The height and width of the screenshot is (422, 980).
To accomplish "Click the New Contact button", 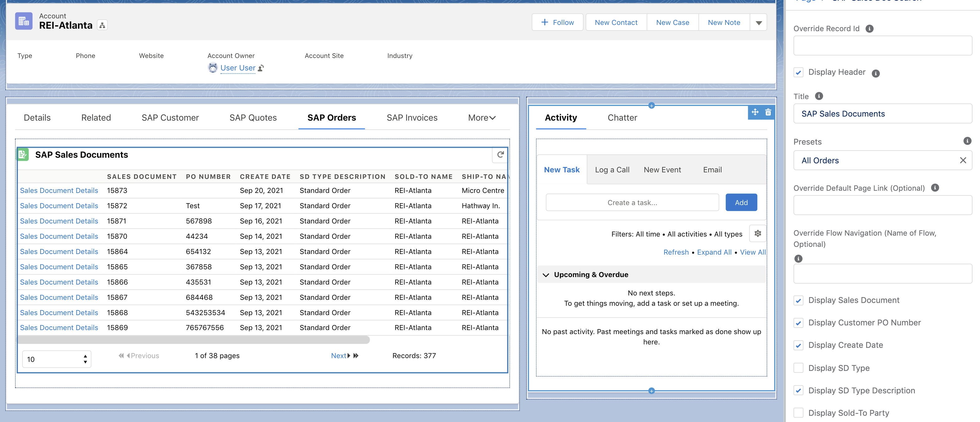I will tap(616, 22).
